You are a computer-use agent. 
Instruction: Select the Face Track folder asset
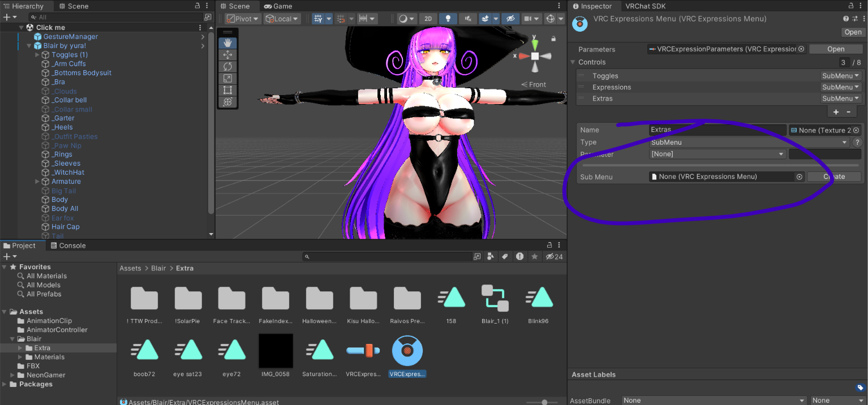click(x=232, y=305)
